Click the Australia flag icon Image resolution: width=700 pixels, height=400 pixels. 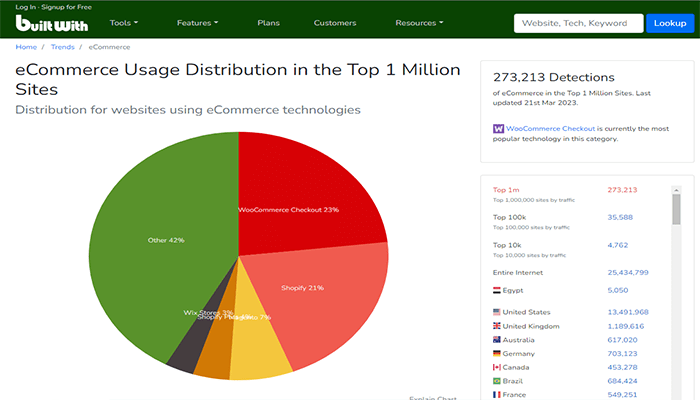coord(498,340)
